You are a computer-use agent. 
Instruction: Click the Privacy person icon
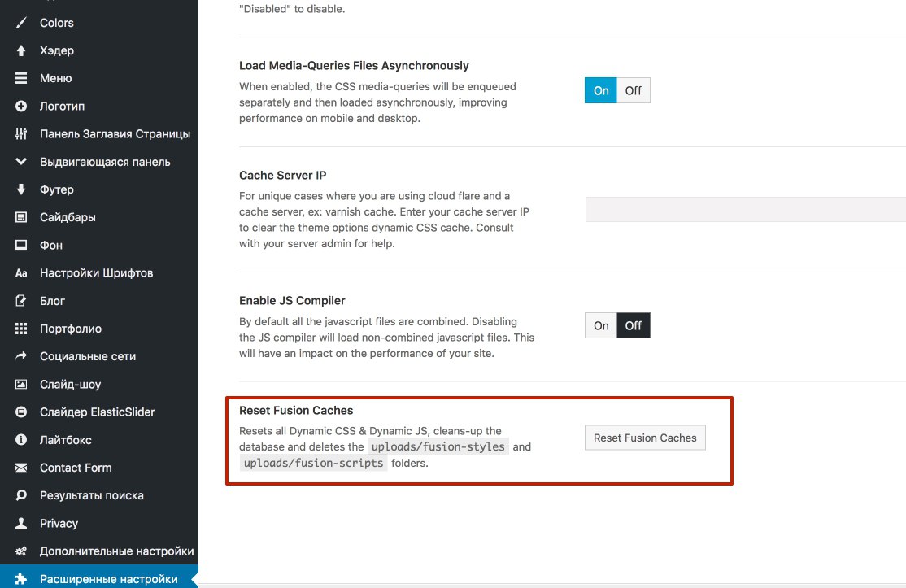click(x=21, y=523)
